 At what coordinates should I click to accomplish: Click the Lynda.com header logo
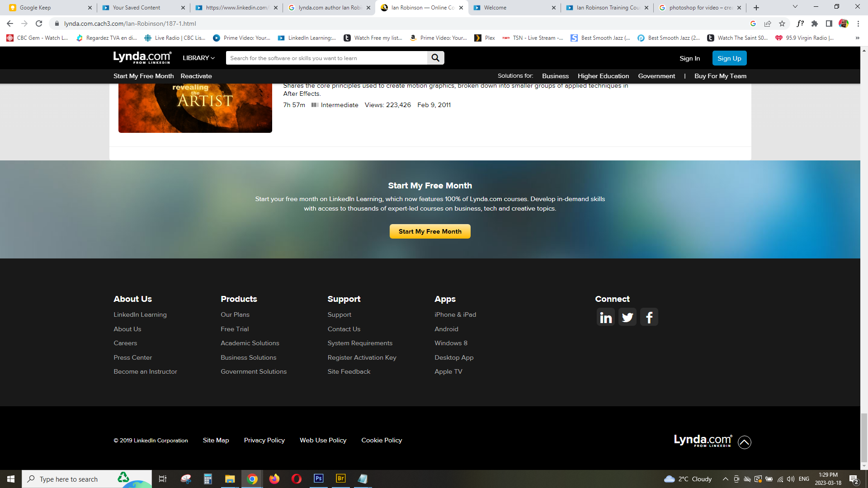(142, 57)
